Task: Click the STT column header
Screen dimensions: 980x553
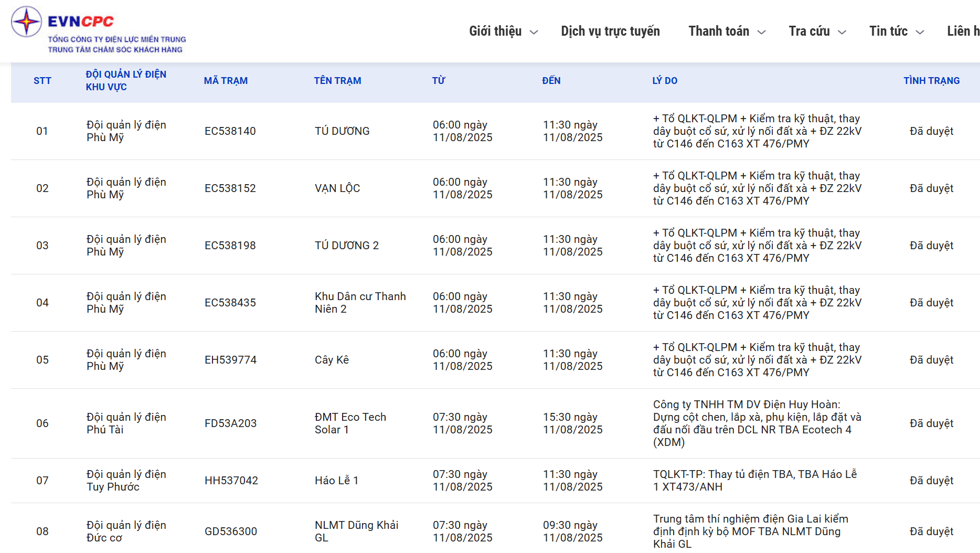Action: pos(42,81)
